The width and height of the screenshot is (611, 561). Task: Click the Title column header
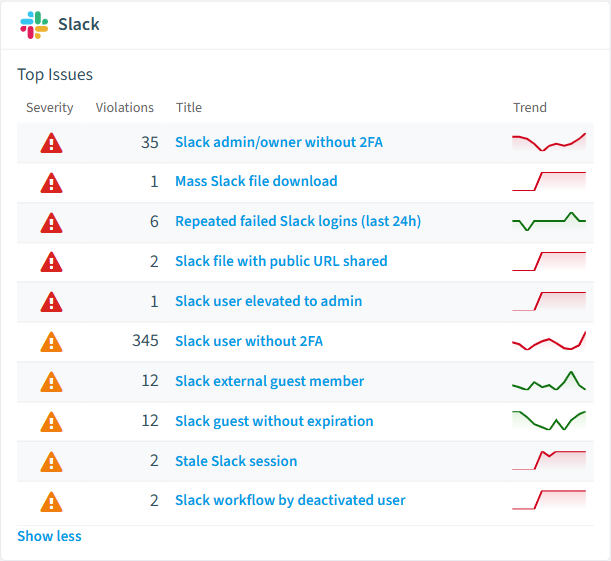pyautogui.click(x=189, y=108)
